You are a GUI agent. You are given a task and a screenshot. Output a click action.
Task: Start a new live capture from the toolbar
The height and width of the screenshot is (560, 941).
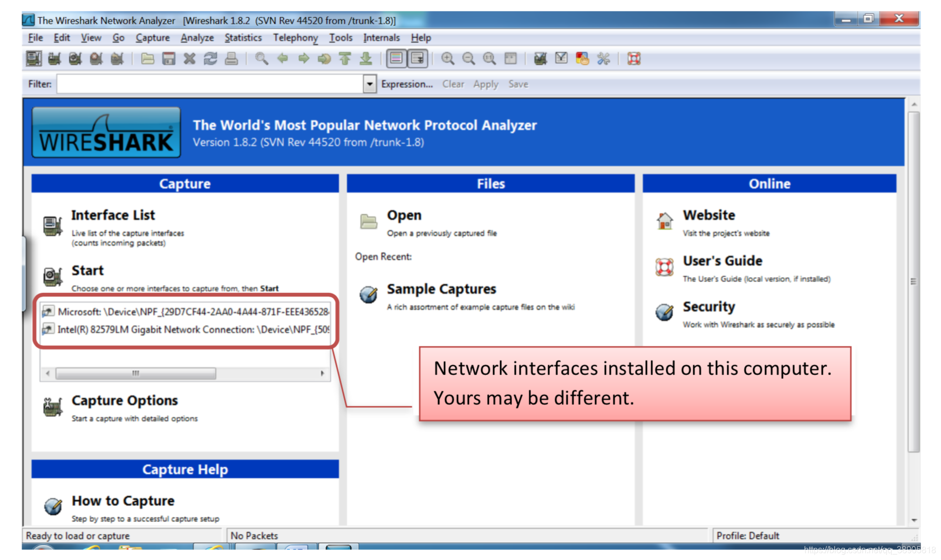pyautogui.click(x=75, y=58)
